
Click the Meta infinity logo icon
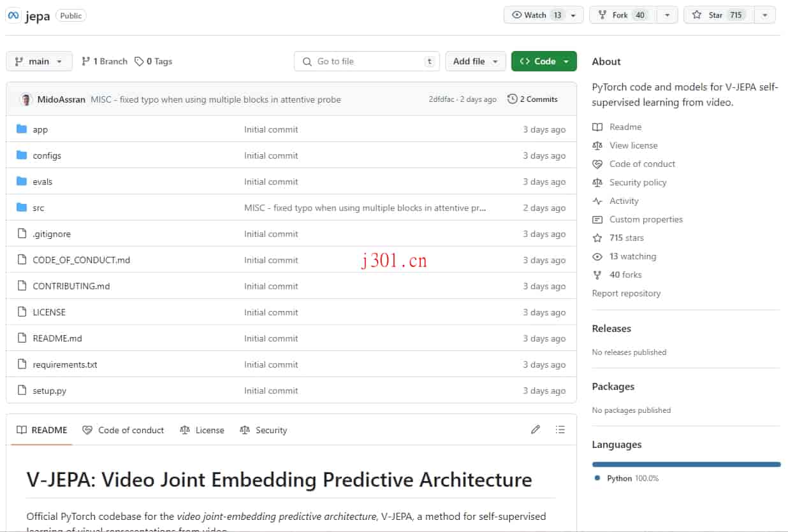[13, 15]
